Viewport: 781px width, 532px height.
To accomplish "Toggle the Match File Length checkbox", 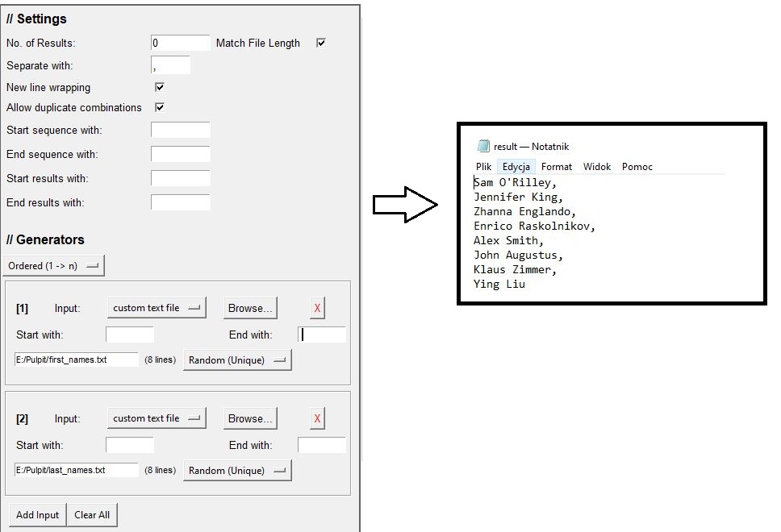I will tap(321, 43).
